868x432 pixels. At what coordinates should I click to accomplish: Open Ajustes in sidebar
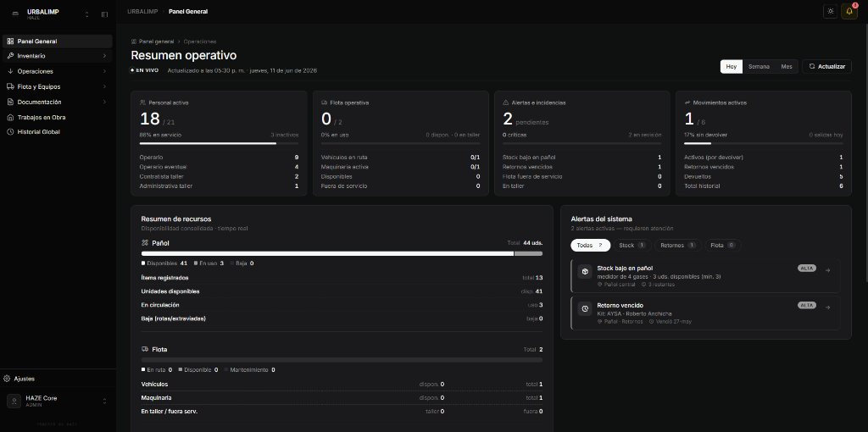(x=58, y=379)
